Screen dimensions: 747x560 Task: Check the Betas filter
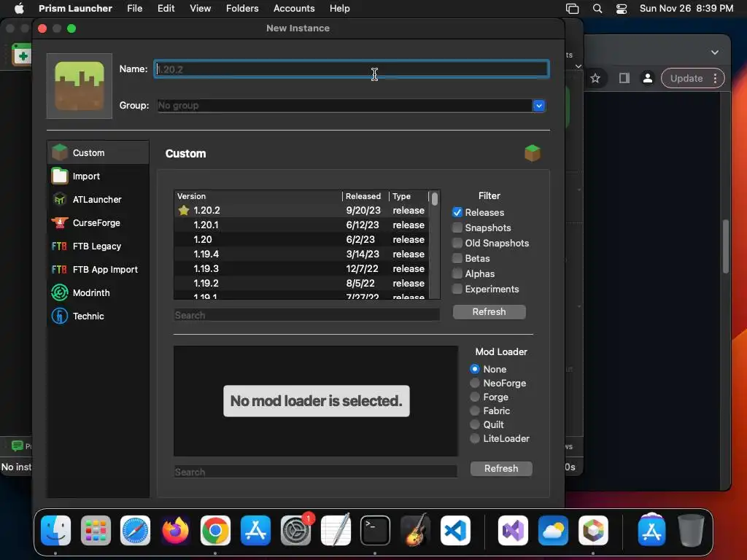(457, 258)
